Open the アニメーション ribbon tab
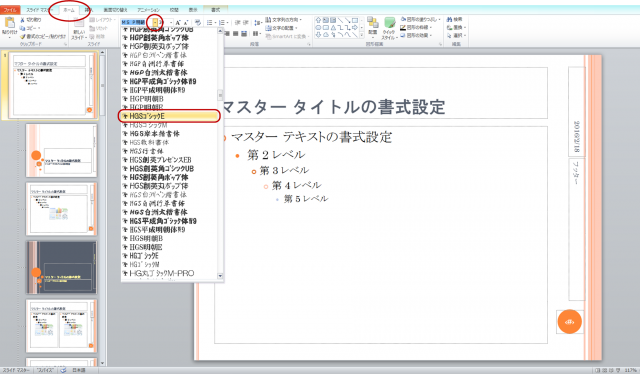 click(149, 10)
